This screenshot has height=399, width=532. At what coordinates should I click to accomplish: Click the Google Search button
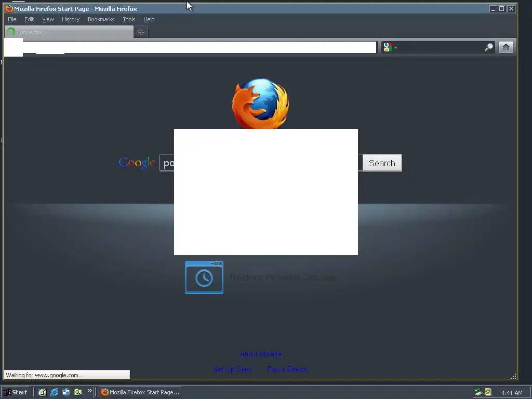382,163
